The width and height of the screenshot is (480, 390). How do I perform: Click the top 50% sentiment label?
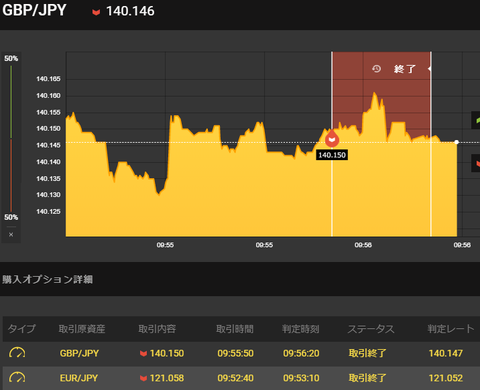click(x=11, y=59)
